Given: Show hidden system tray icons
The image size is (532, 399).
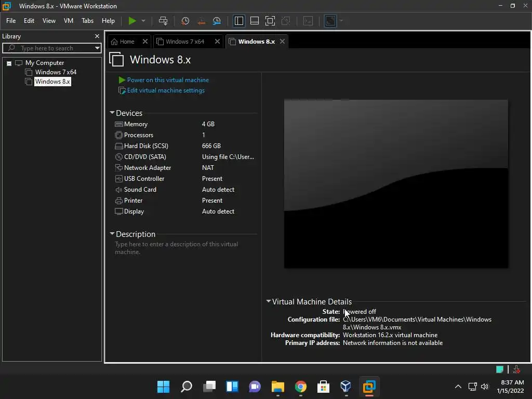Looking at the screenshot, I should [458, 387].
